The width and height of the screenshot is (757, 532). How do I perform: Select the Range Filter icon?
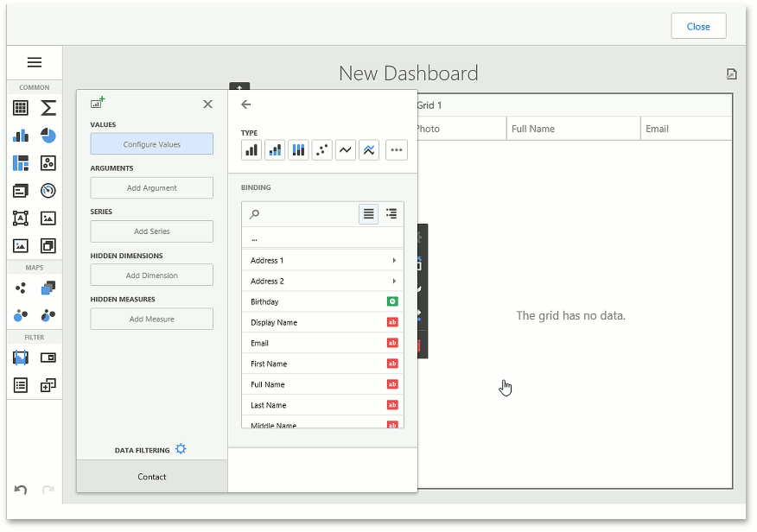[20, 358]
